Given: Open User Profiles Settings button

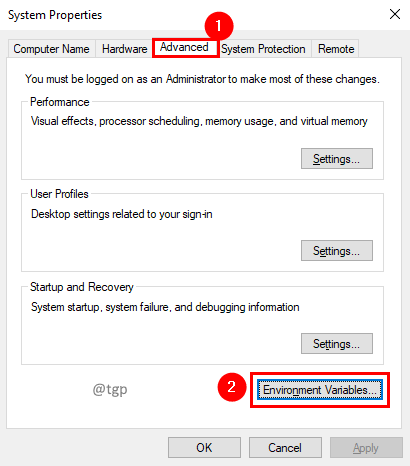Looking at the screenshot, I should 337,250.
